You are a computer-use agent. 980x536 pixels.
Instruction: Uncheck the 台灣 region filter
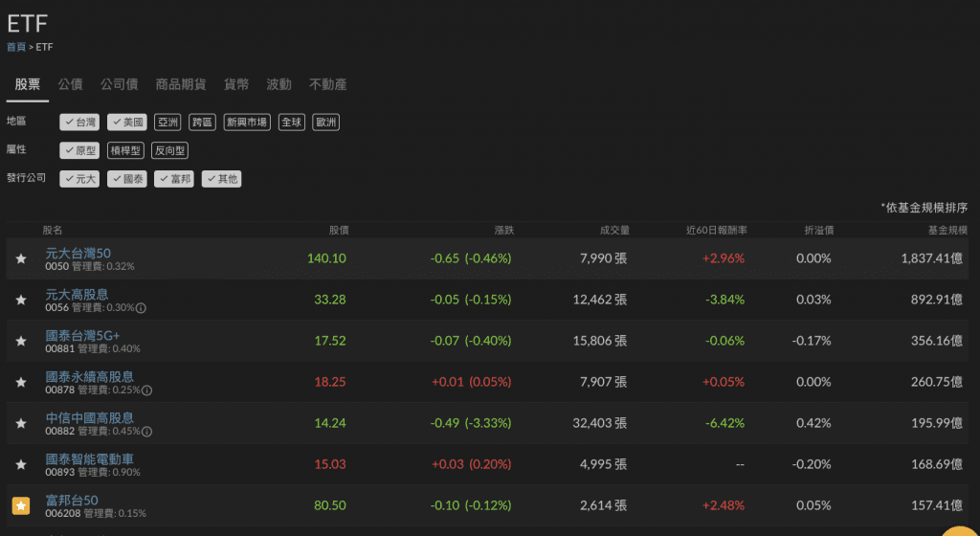(x=79, y=123)
